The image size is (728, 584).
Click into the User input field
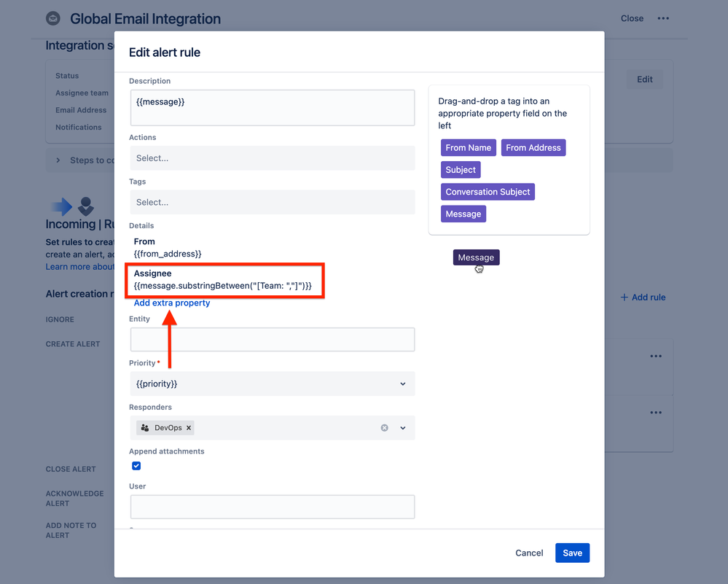[273, 507]
